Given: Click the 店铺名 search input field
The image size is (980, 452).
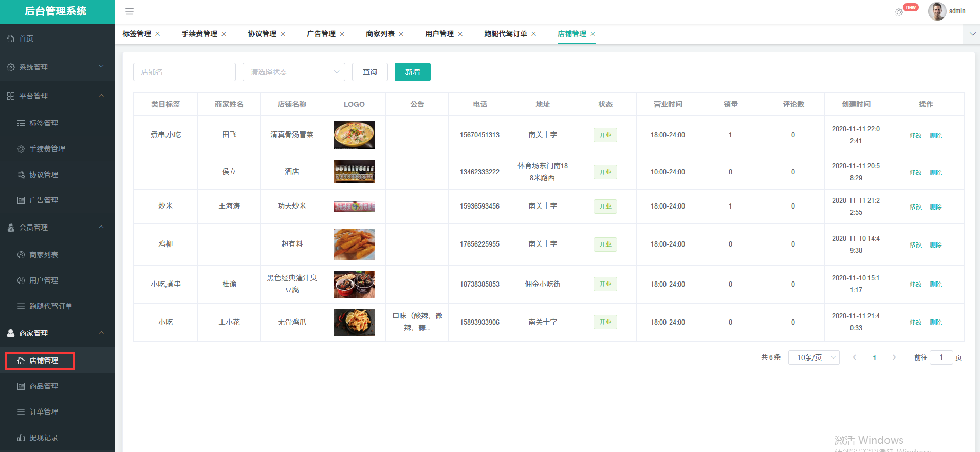Looking at the screenshot, I should point(184,72).
